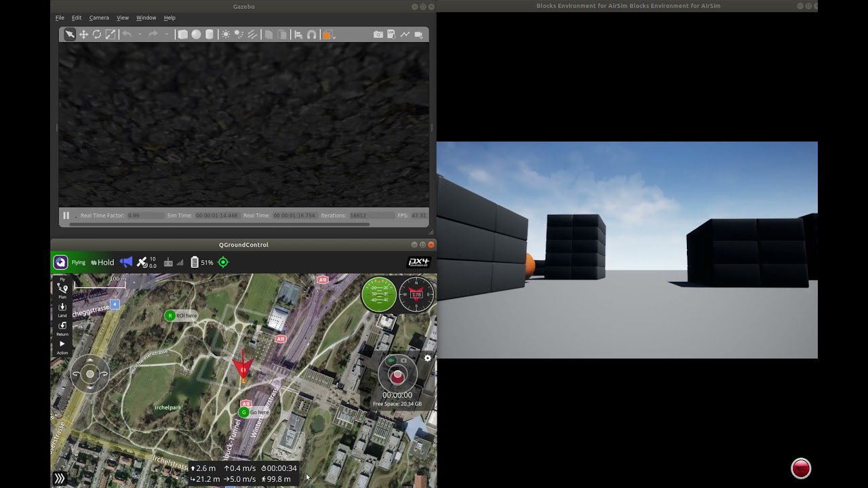868x488 pixels.
Task: Click the red REC screen recorder button
Action: [x=801, y=468]
